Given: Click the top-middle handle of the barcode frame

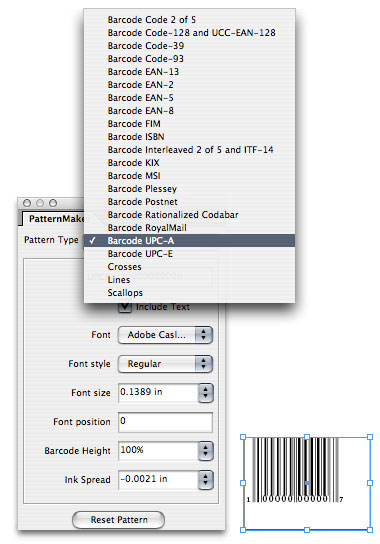Looking at the screenshot, I should point(307,437).
